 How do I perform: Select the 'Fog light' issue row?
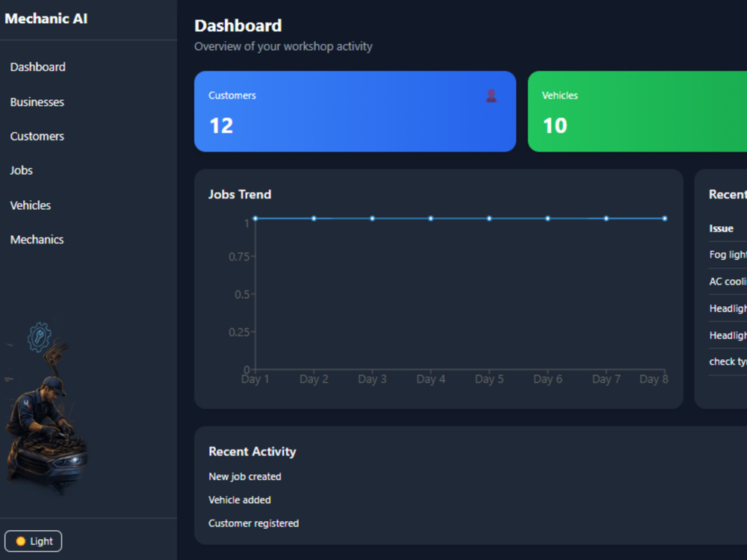[728, 255]
